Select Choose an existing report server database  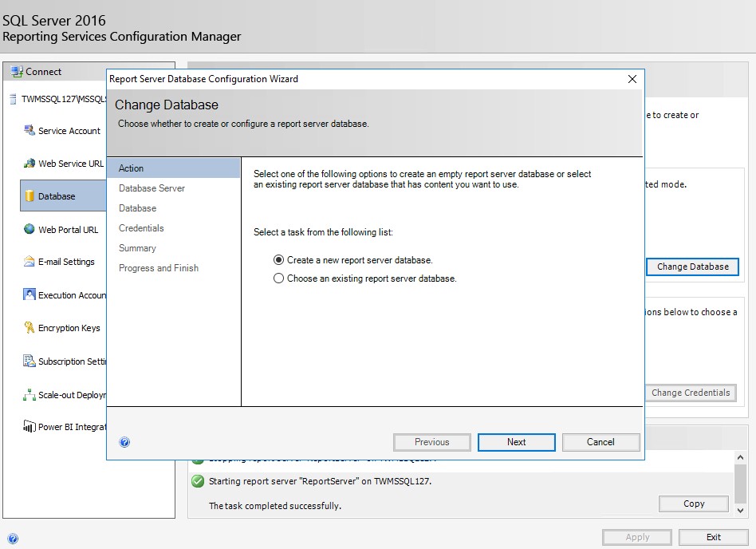coord(278,278)
